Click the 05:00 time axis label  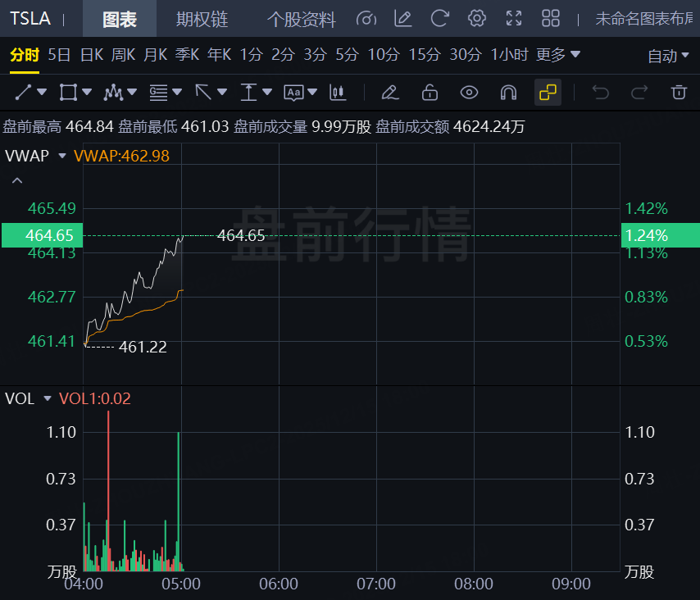181,584
